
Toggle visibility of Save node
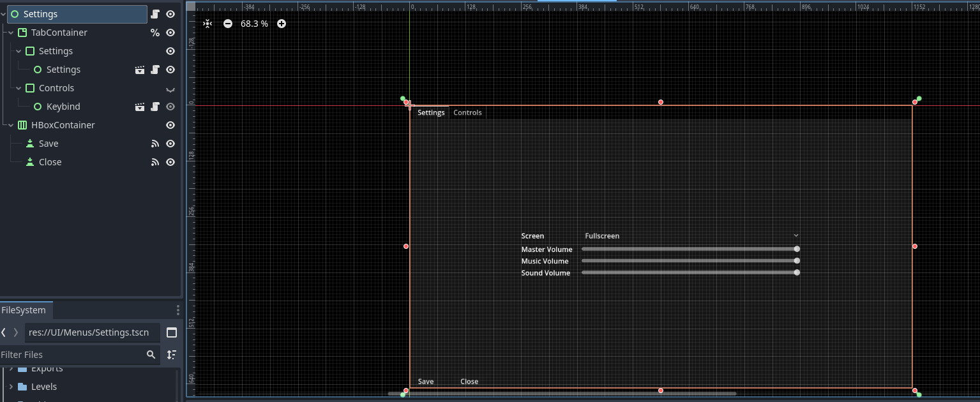tap(170, 144)
